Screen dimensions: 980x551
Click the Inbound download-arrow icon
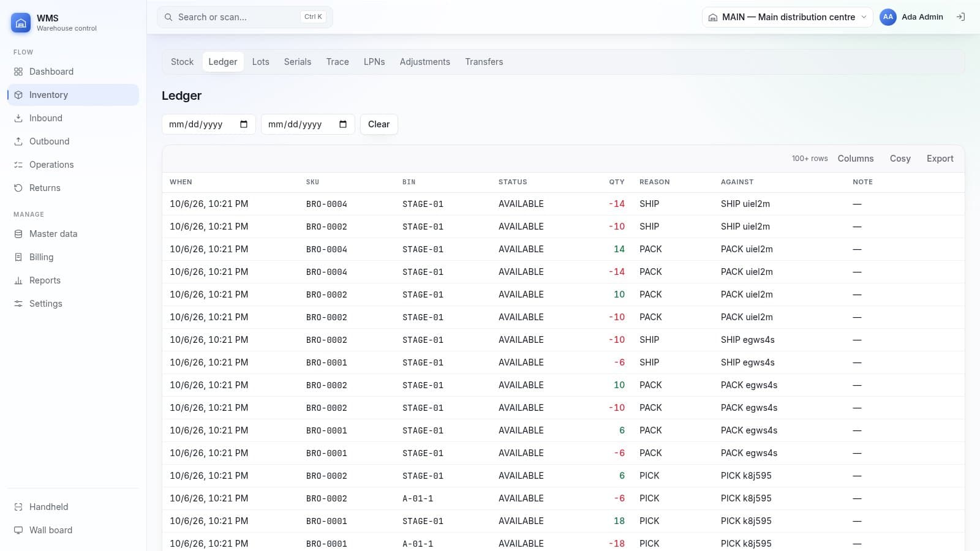pos(18,118)
